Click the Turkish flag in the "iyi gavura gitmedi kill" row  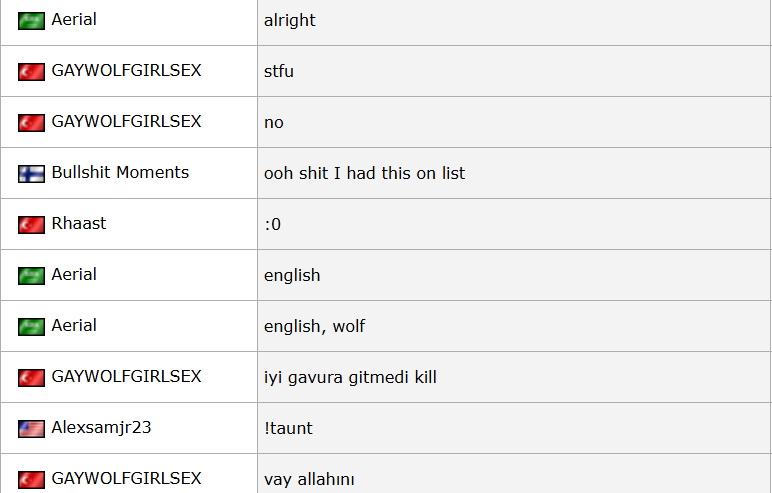[x=31, y=377]
